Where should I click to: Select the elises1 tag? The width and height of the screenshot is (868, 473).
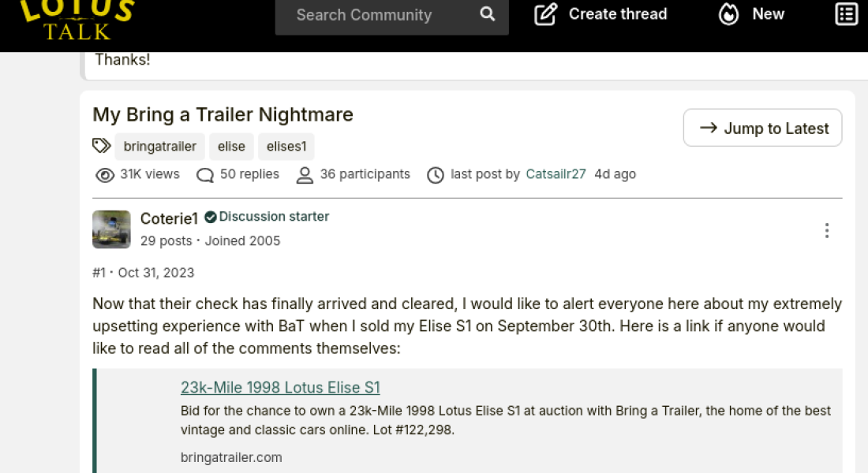click(286, 147)
